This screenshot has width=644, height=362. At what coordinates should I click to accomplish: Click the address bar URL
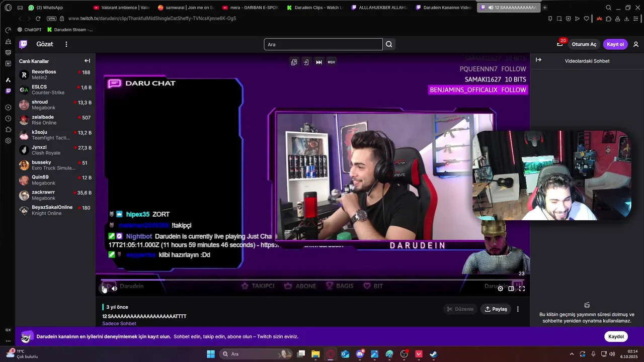[x=152, y=19]
